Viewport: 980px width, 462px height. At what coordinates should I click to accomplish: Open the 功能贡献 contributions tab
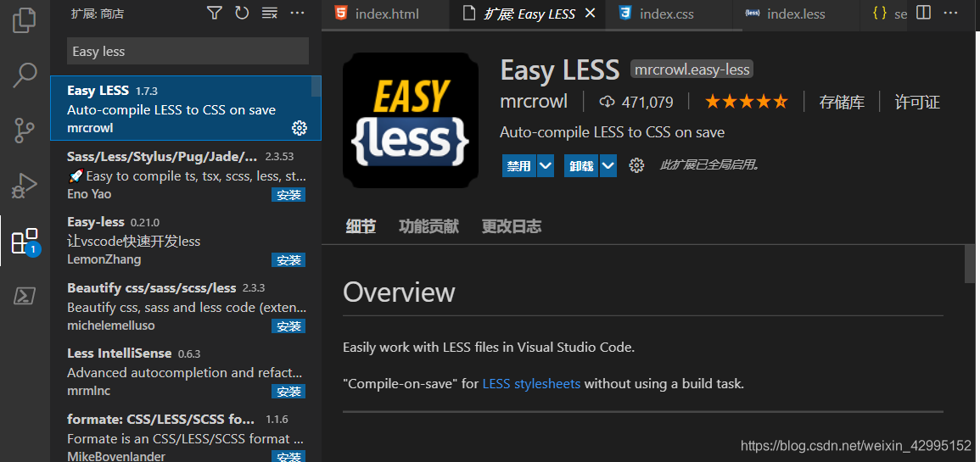[428, 226]
